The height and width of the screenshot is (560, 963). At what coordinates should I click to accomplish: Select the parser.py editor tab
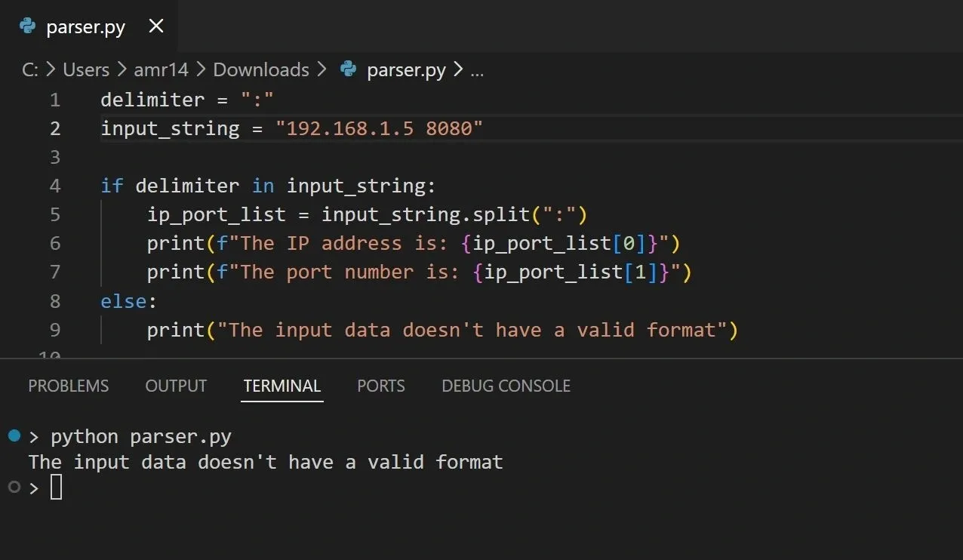[x=85, y=26]
